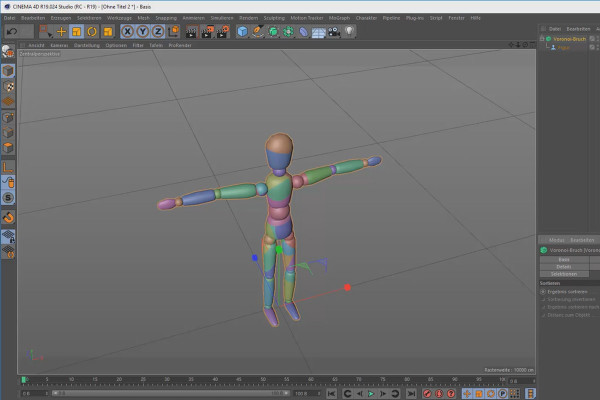Screen dimensions: 600x400
Task: Add a Camera object
Action: click(x=334, y=32)
